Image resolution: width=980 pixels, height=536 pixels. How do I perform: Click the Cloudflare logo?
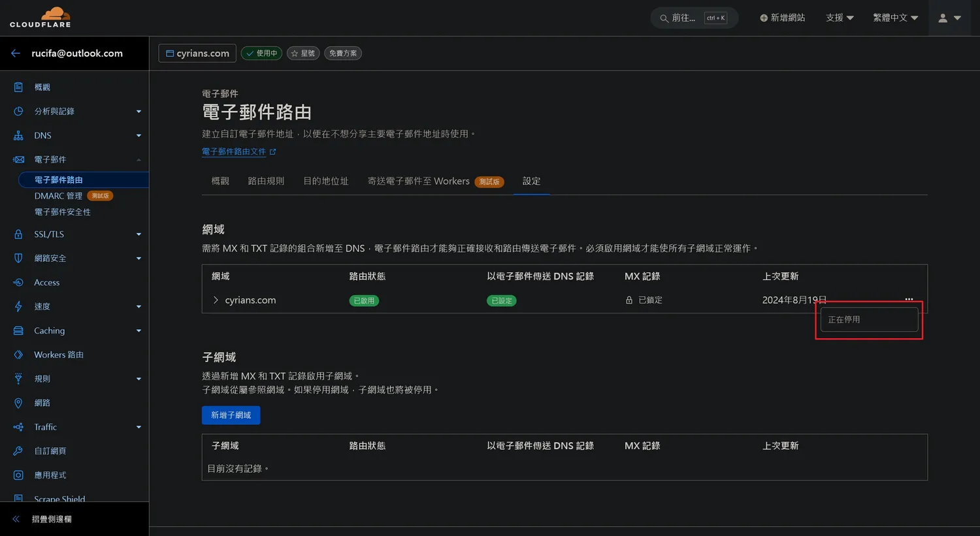[41, 17]
